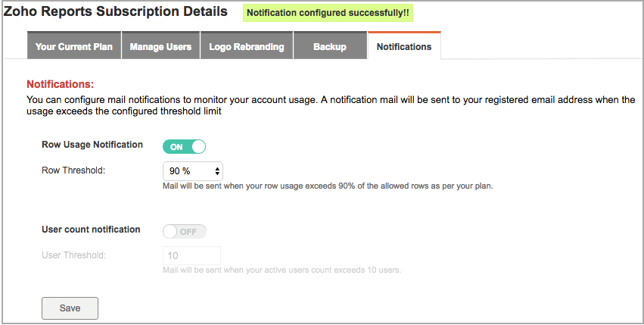The width and height of the screenshot is (644, 325).
Task: Open the Your Current Plan tab
Action: click(x=73, y=46)
